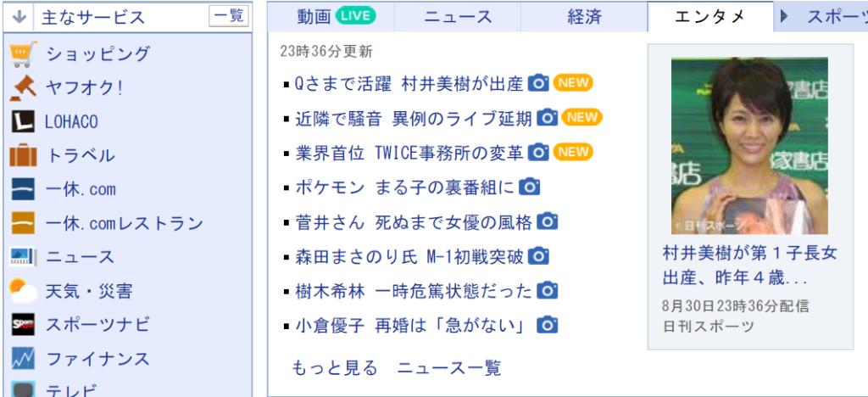The height and width of the screenshot is (397, 868).
Task: Click the テレビ TV icon
Action: click(23, 389)
